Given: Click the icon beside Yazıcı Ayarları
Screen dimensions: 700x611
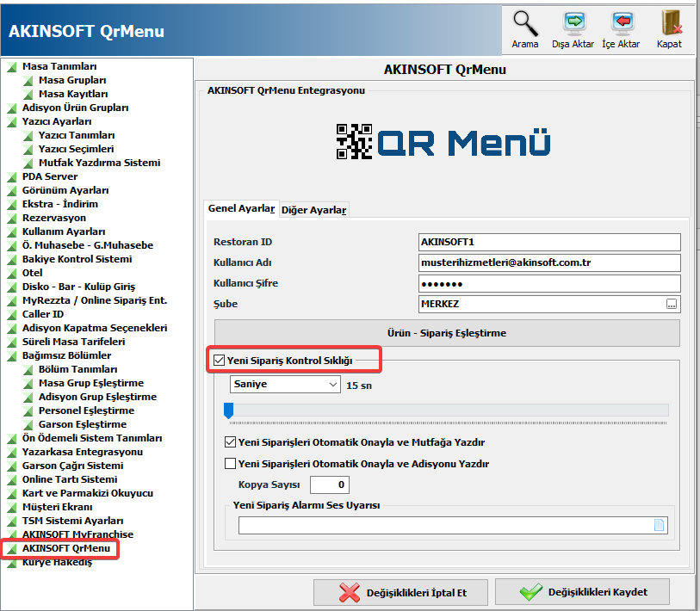Looking at the screenshot, I should (x=12, y=122).
